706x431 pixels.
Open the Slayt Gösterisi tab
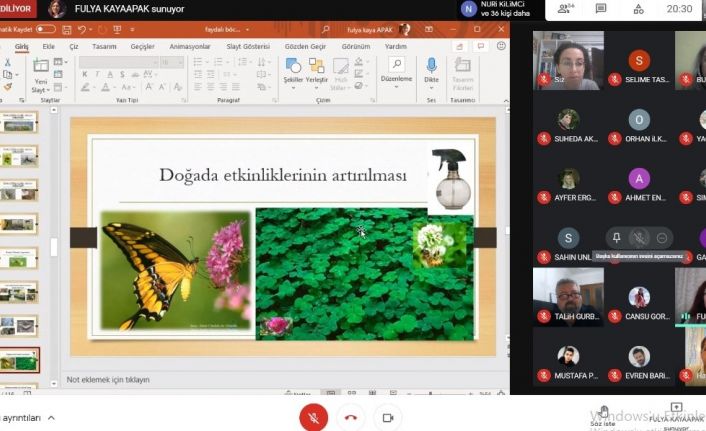point(248,46)
